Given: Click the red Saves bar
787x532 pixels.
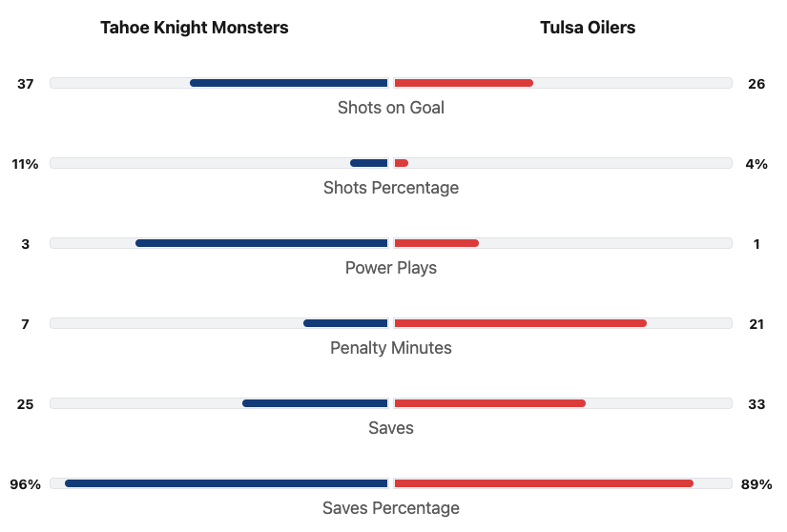Looking at the screenshot, I should click(x=489, y=403).
